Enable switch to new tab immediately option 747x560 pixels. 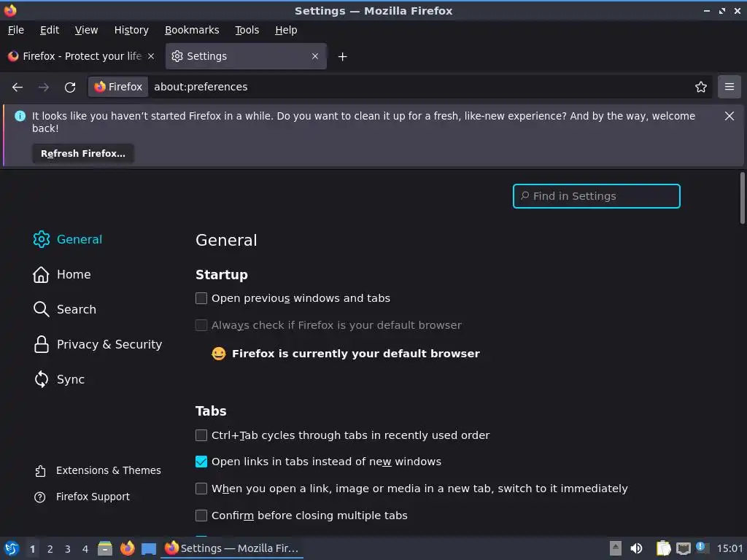tap(201, 489)
